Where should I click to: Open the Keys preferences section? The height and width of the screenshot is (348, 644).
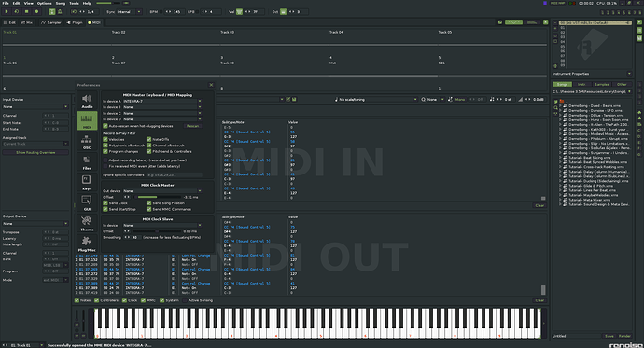click(87, 182)
